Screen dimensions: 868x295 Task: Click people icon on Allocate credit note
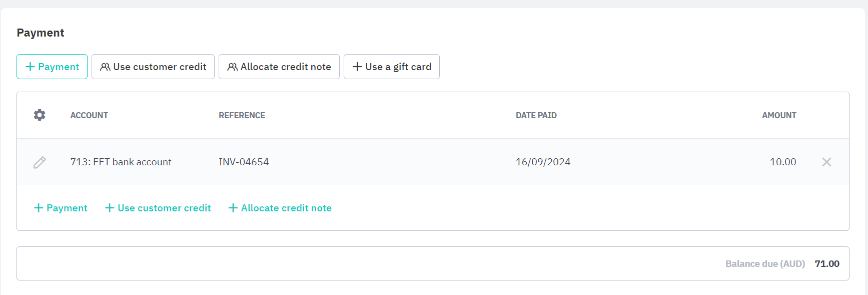232,67
